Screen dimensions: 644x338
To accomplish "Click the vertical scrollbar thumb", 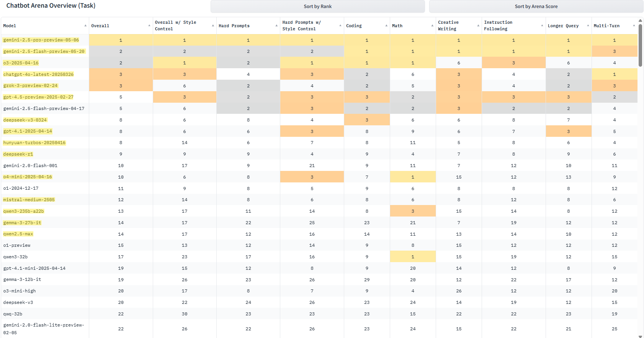I will point(640,45).
